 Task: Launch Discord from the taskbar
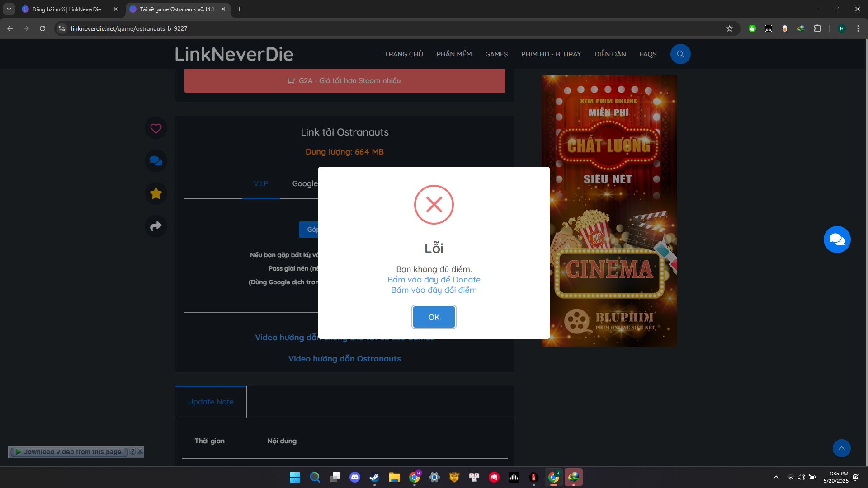354,477
